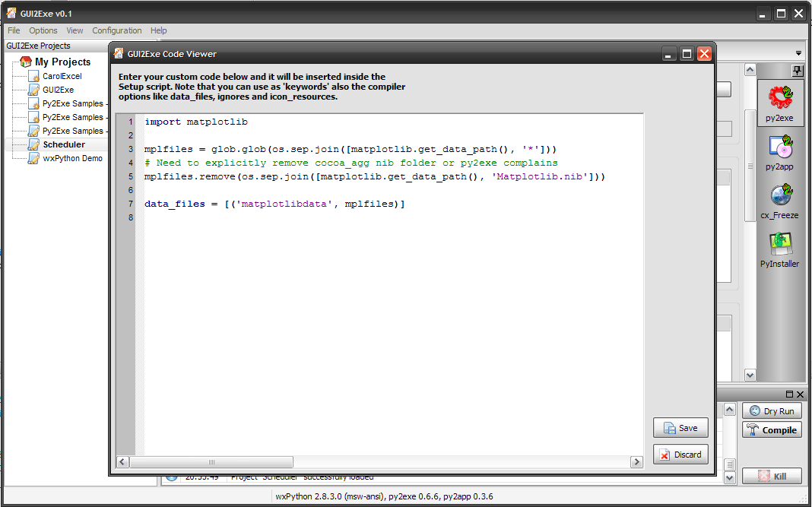Screen dimensions: 812x507
Task: Select the wxPython Demo project
Action: point(72,158)
